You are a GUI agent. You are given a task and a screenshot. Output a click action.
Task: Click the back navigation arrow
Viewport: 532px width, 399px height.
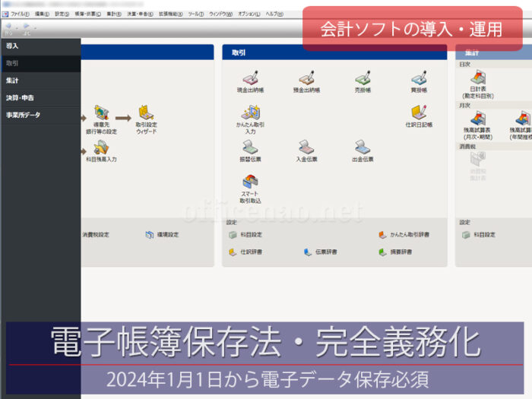(x=8, y=25)
